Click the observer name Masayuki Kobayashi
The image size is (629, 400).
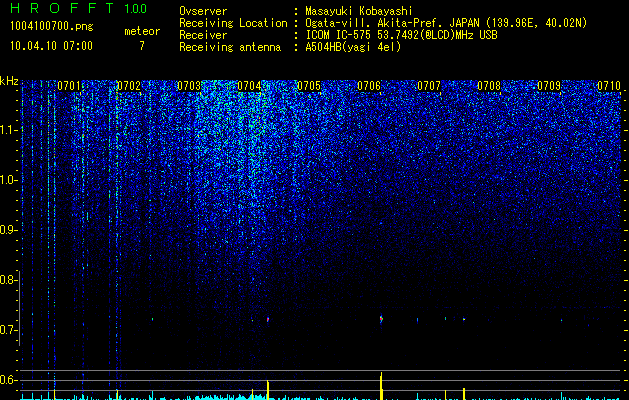[359, 11]
